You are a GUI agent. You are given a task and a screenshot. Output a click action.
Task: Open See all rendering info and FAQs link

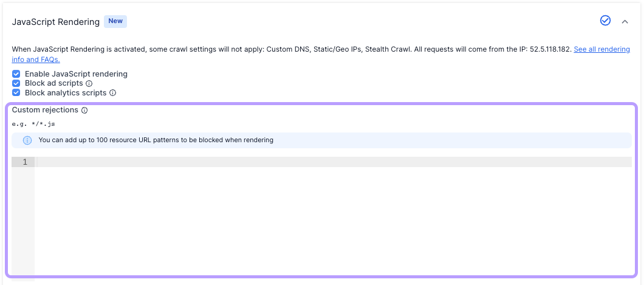click(x=601, y=49)
